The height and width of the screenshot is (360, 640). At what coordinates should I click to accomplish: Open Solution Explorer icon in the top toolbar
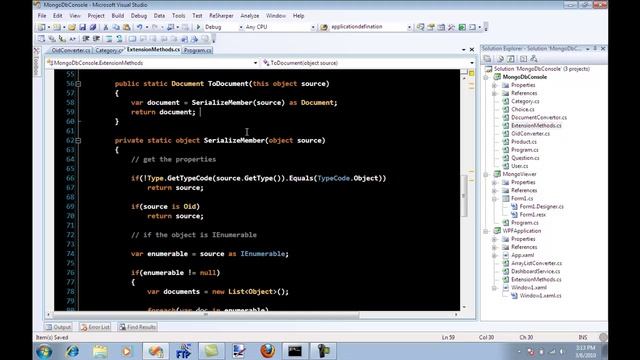(420, 27)
